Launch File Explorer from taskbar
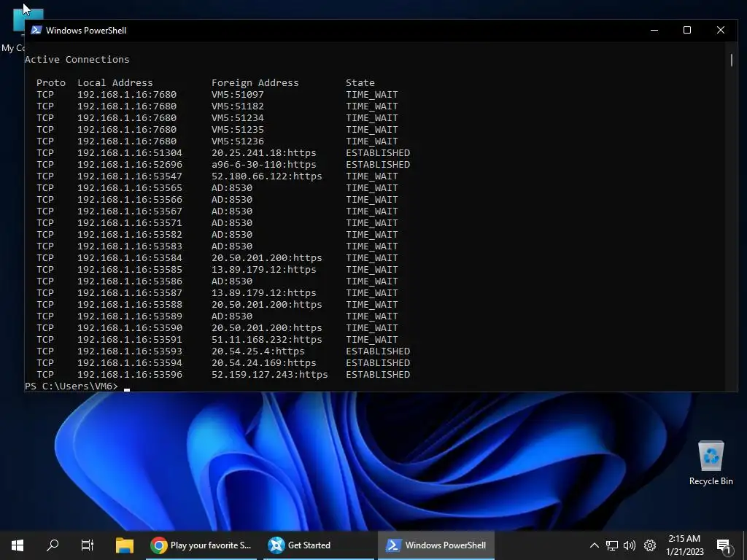 coord(125,545)
